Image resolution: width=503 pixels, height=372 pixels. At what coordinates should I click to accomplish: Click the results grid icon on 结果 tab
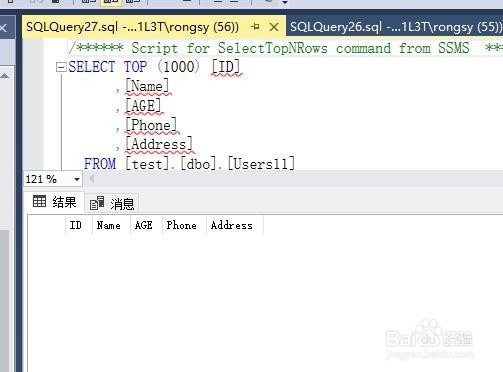tap(39, 201)
